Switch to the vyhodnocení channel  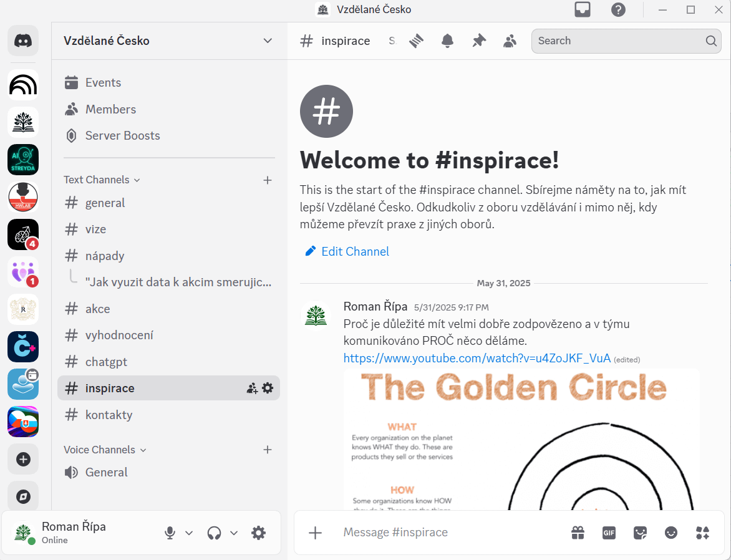click(169, 336)
